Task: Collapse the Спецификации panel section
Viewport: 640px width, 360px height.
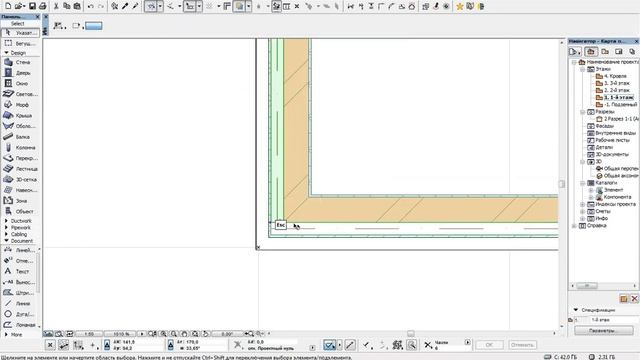Action: (576, 310)
